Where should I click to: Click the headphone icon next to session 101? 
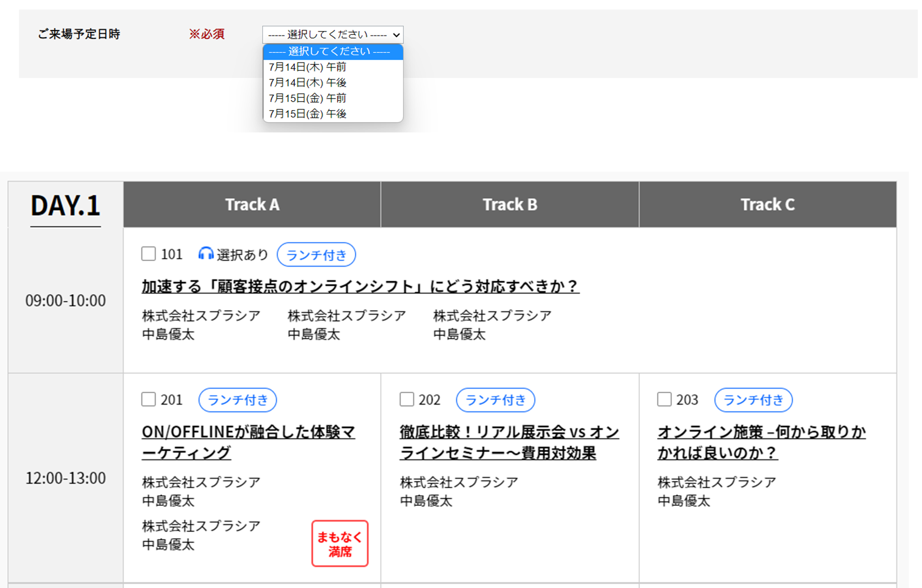coord(205,254)
